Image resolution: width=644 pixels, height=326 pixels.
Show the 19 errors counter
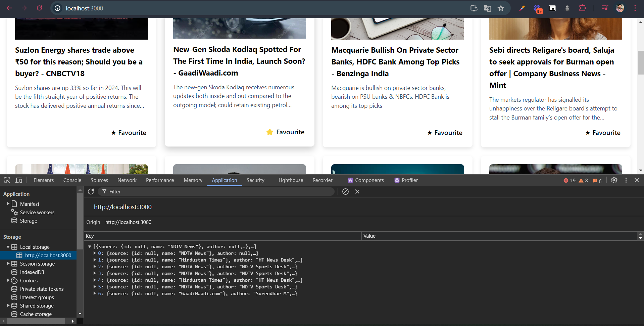tap(569, 181)
